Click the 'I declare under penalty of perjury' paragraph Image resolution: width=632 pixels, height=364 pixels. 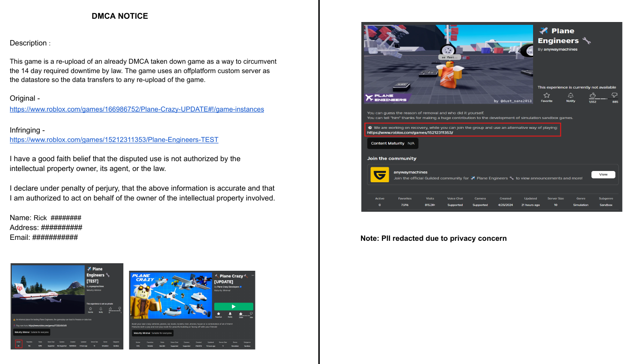click(x=143, y=193)
